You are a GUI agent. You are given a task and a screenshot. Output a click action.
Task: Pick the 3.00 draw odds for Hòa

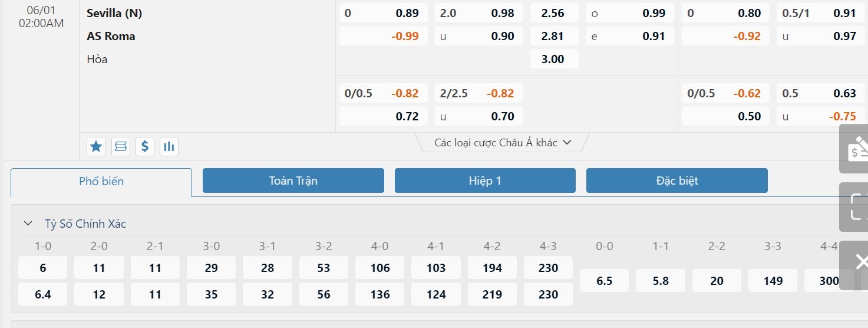553,59
